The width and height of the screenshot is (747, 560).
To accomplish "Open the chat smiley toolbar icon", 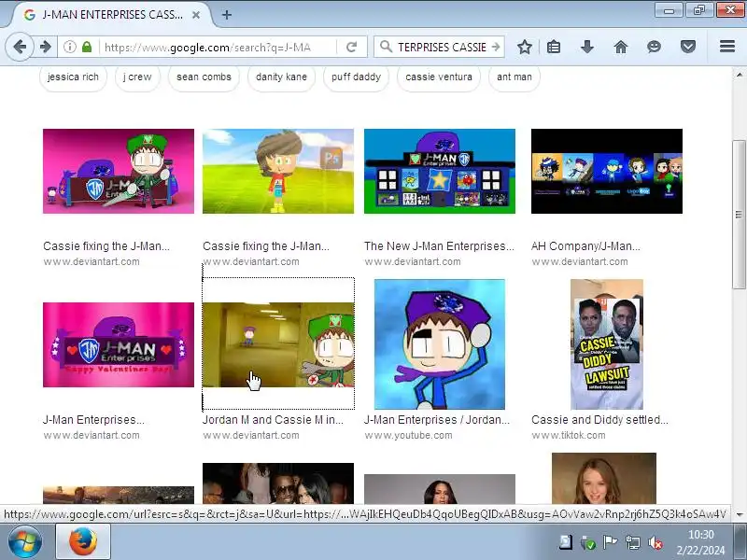I will 655,47.
